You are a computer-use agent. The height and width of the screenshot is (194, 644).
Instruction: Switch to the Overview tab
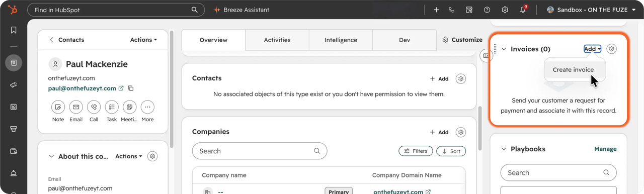pos(213,40)
